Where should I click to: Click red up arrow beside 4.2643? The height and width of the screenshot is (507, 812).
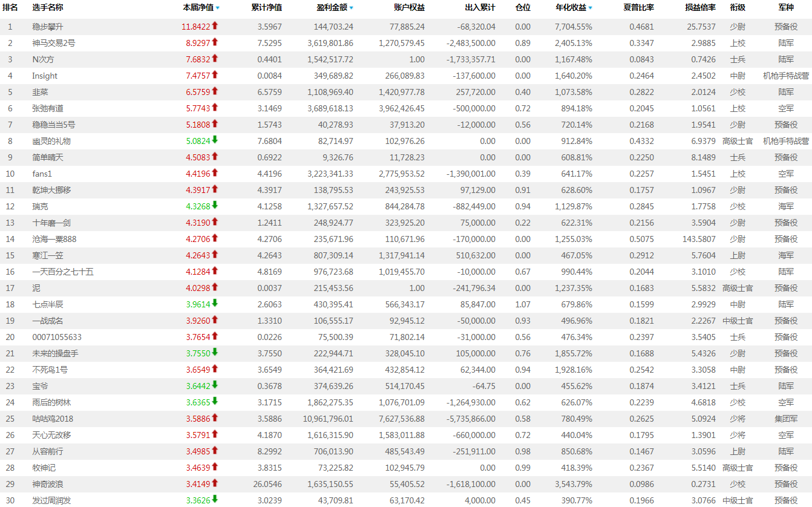click(x=215, y=255)
